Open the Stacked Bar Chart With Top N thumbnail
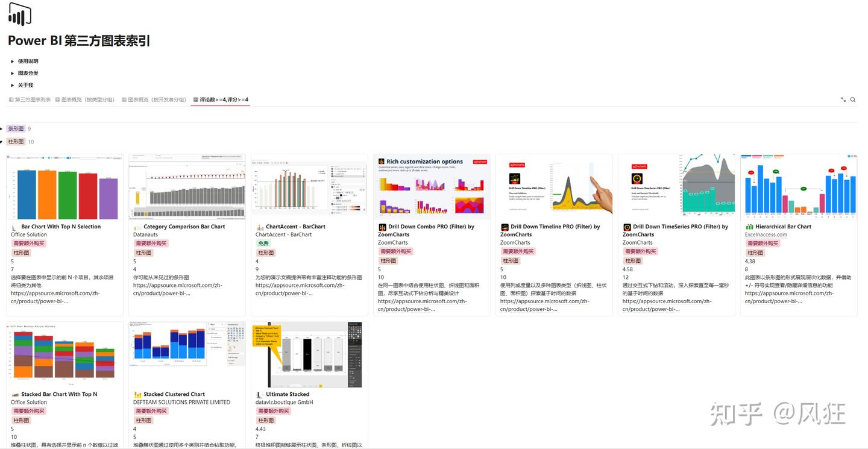This screenshot has height=449, width=868. [x=65, y=354]
